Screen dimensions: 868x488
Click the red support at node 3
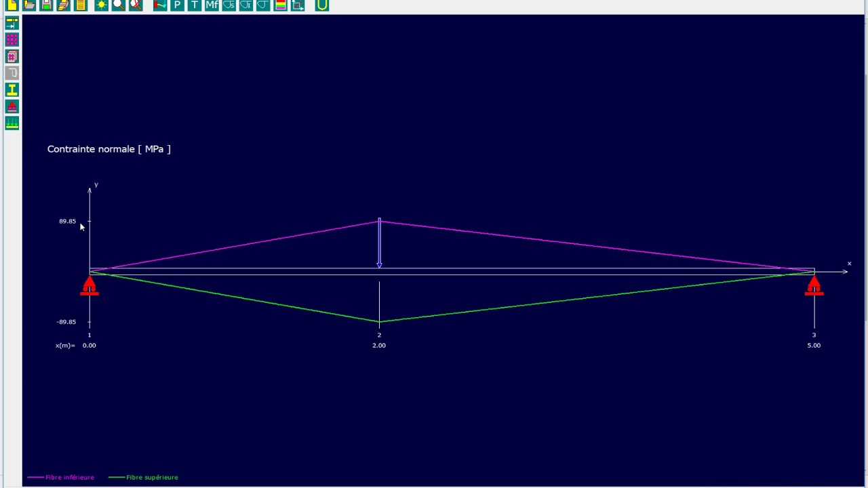814,285
